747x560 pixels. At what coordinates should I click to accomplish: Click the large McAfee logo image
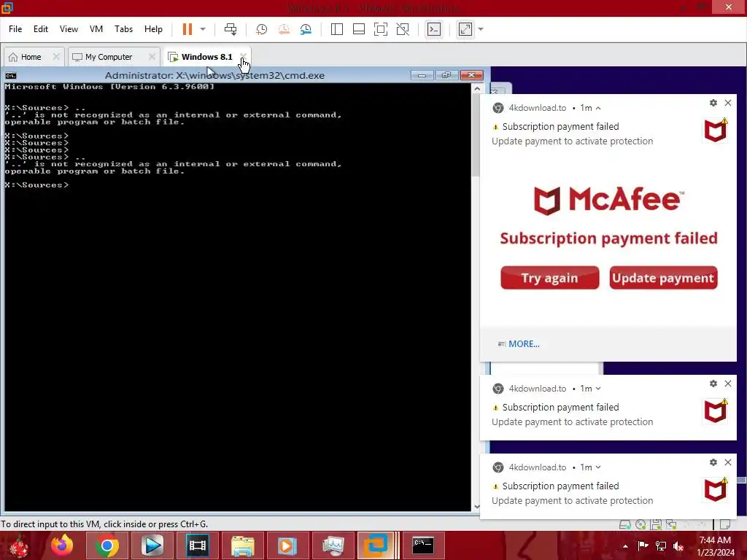click(x=608, y=200)
